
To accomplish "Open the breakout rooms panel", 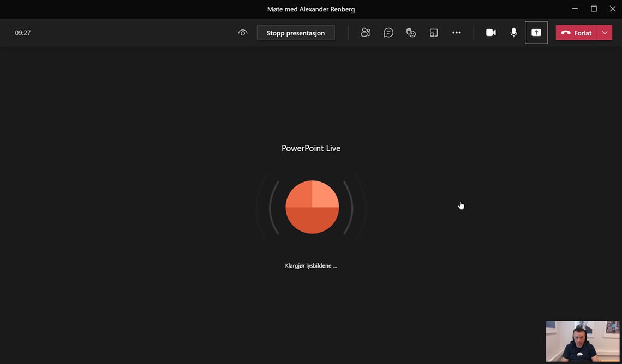I will coord(433,32).
